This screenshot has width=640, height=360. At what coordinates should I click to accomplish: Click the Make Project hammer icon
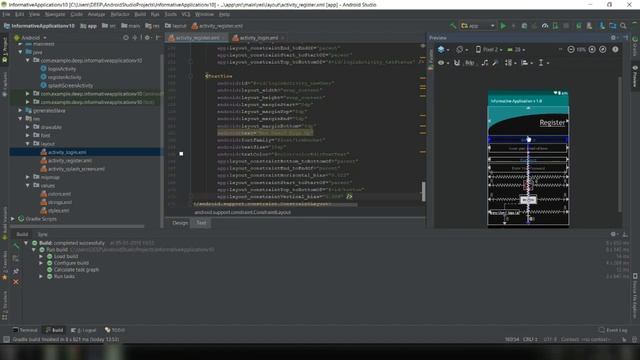[x=453, y=26]
